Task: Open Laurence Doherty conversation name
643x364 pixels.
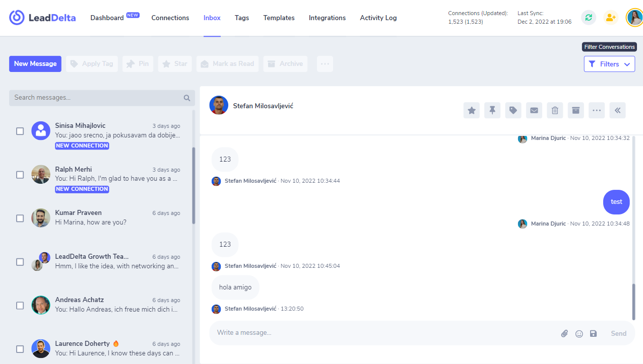Action: [82, 343]
